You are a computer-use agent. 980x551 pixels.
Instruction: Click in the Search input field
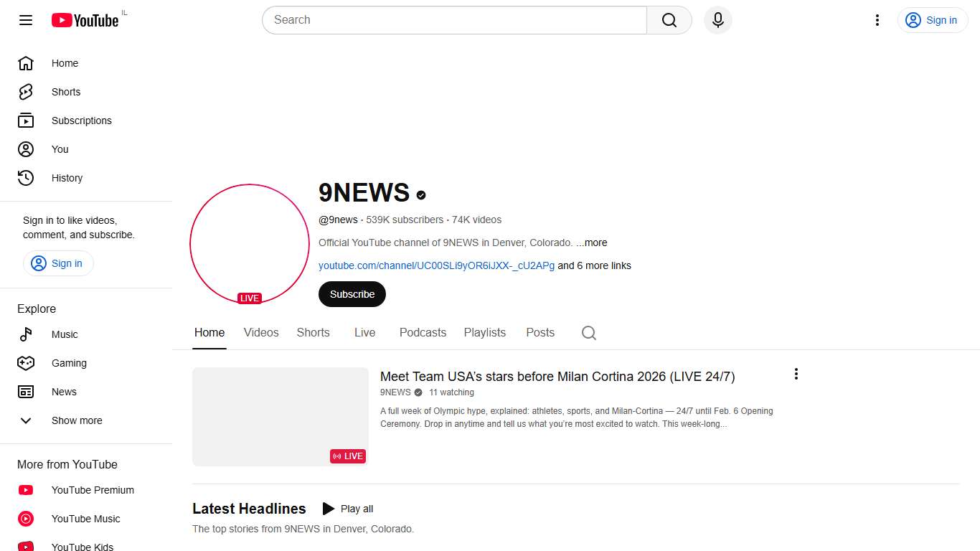pyautogui.click(x=453, y=20)
